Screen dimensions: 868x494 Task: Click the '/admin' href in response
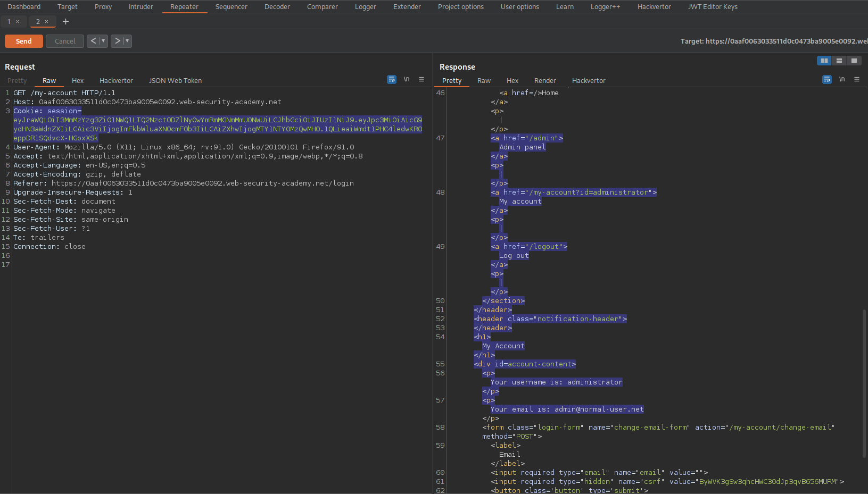pyautogui.click(x=543, y=138)
